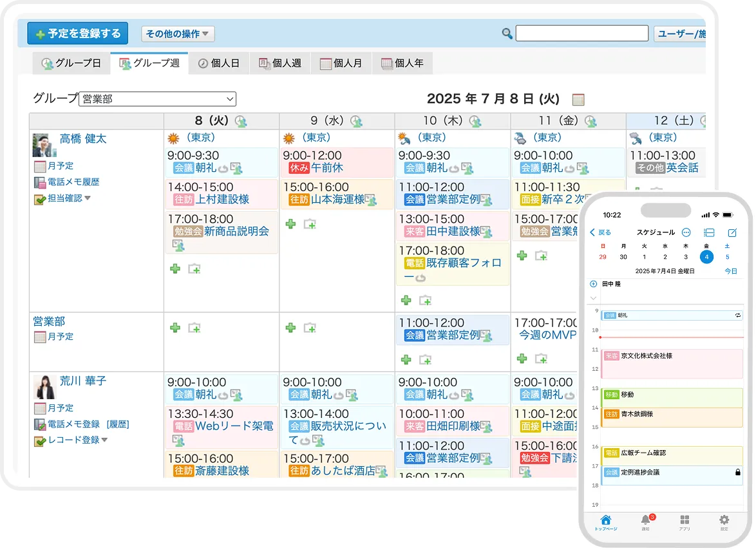Open the calendar date picker beside 2025年7月8日
The width and height of the screenshot is (756, 555).
[x=578, y=100]
